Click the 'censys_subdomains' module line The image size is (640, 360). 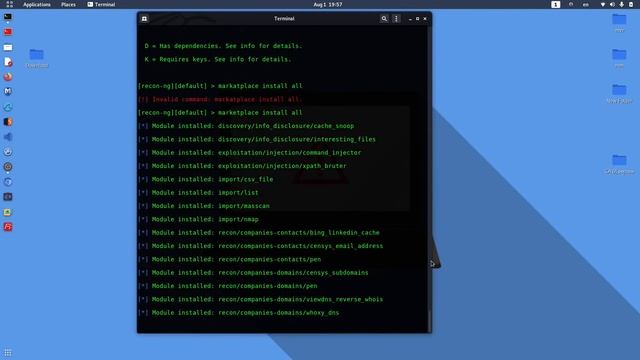click(253, 273)
